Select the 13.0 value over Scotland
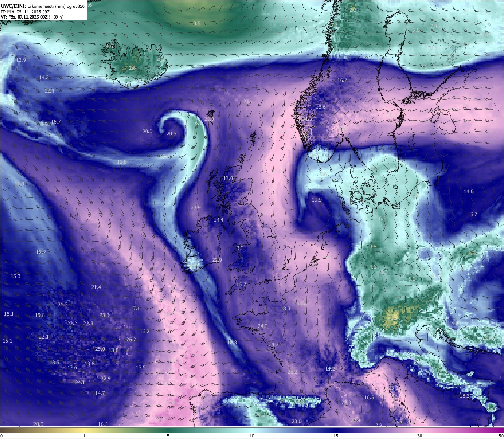The image size is (504, 439). point(228,178)
